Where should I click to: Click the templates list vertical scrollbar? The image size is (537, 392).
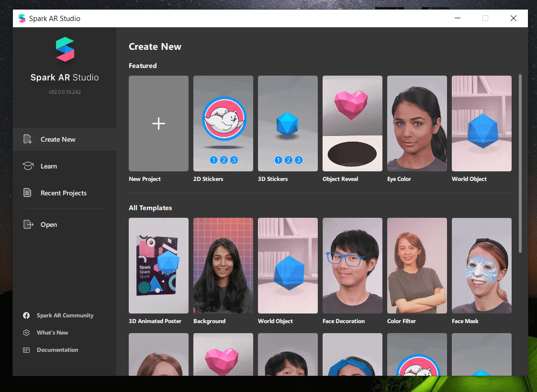pos(520,164)
